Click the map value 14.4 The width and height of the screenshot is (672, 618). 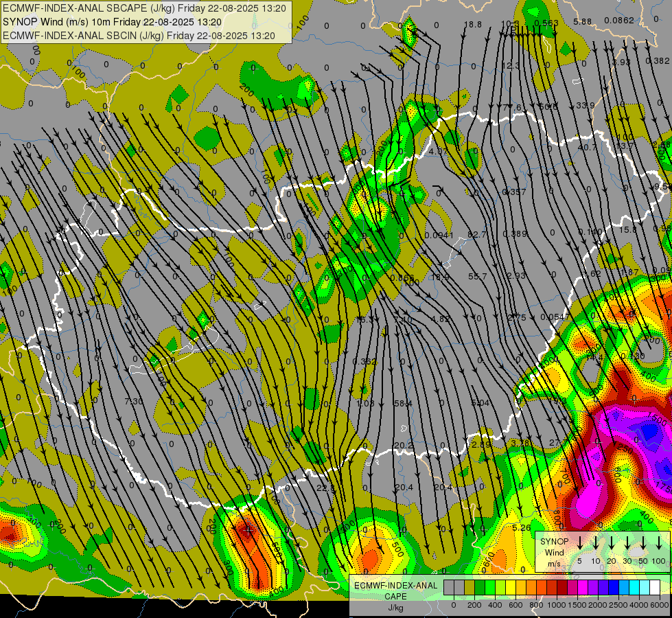tap(595, 357)
